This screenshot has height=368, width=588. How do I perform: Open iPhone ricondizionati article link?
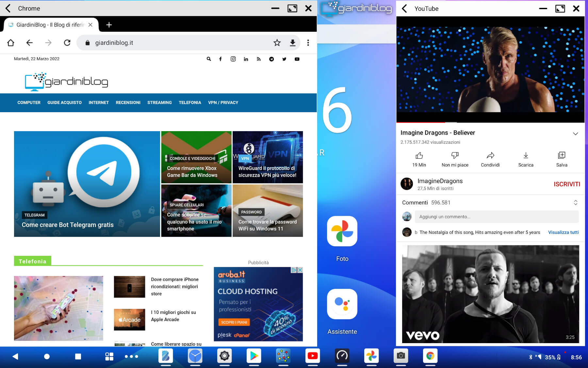[x=175, y=287]
